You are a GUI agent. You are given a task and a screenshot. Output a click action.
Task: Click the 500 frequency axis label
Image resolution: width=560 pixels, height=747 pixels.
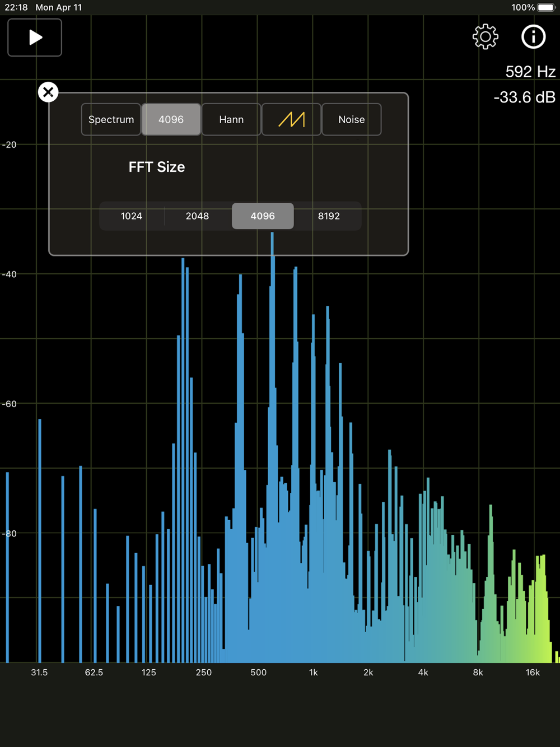(x=259, y=673)
